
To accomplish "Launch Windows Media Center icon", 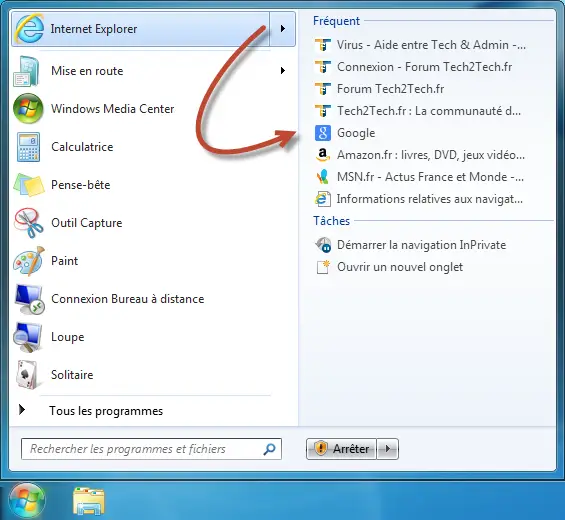I will tap(28, 108).
